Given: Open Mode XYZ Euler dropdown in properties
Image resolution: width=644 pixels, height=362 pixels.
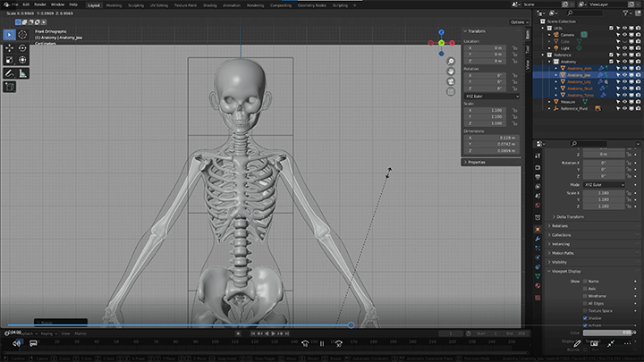Looking at the screenshot, I should pos(604,185).
